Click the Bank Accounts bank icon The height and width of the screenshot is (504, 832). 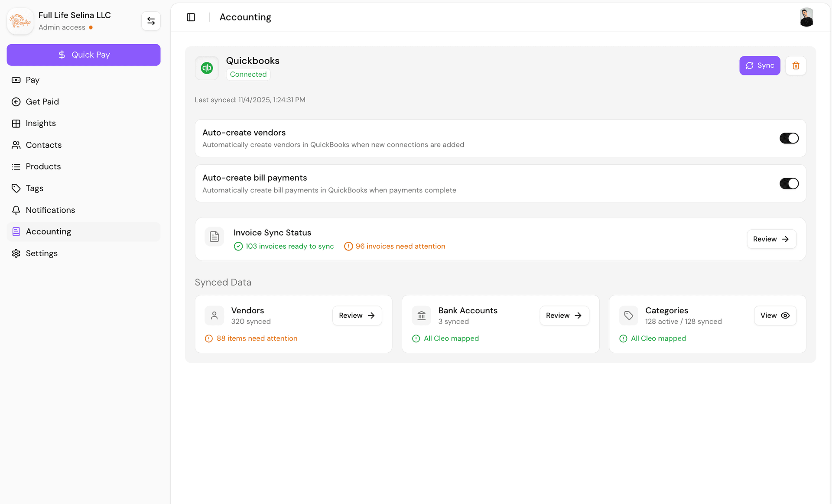421,315
